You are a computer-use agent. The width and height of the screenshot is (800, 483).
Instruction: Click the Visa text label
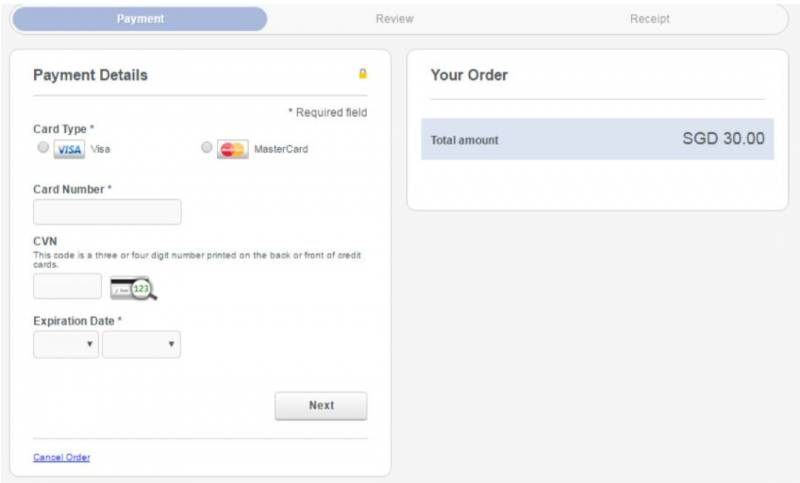tap(101, 149)
